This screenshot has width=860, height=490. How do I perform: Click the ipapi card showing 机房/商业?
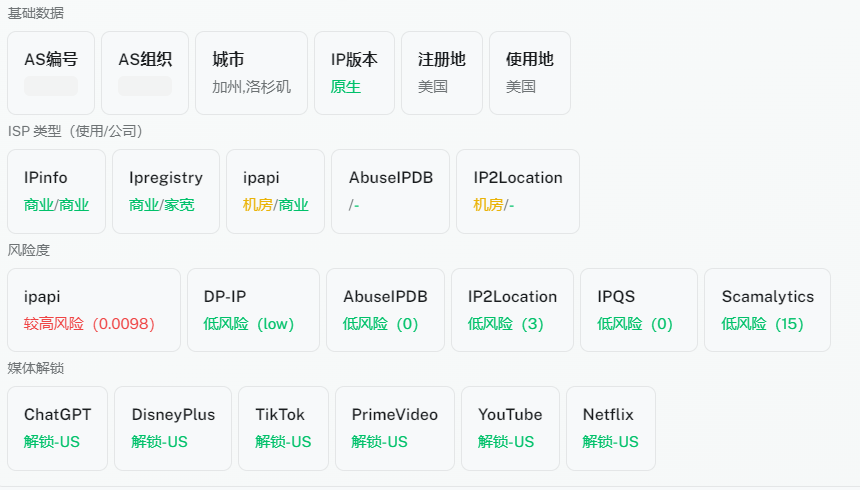click(275, 191)
